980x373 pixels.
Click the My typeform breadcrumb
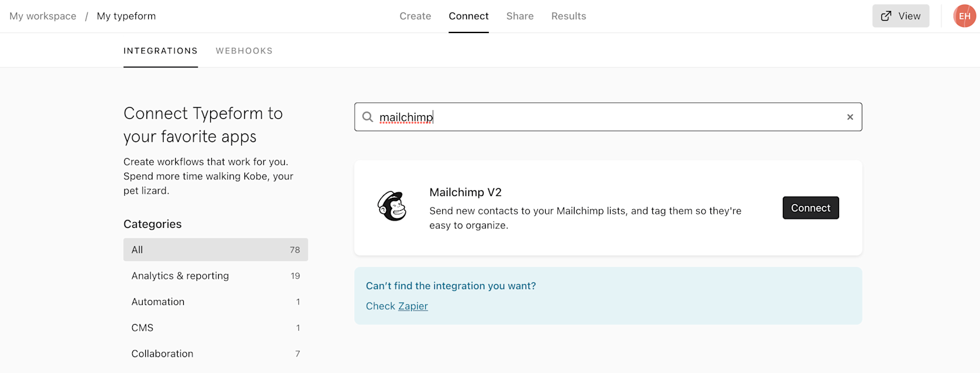pos(126,16)
